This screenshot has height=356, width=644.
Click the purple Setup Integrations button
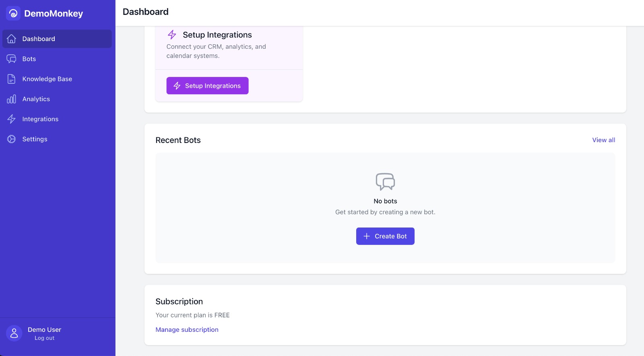click(x=207, y=86)
